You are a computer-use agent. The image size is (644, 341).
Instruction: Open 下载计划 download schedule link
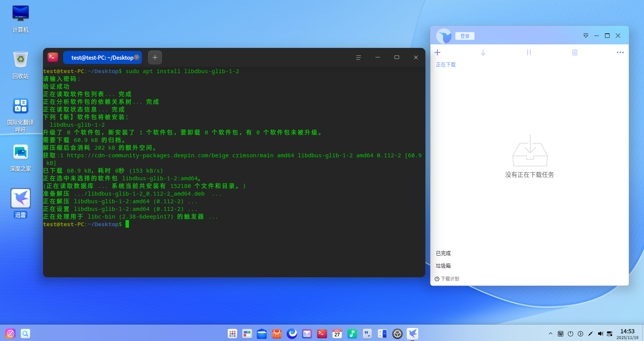coord(447,279)
